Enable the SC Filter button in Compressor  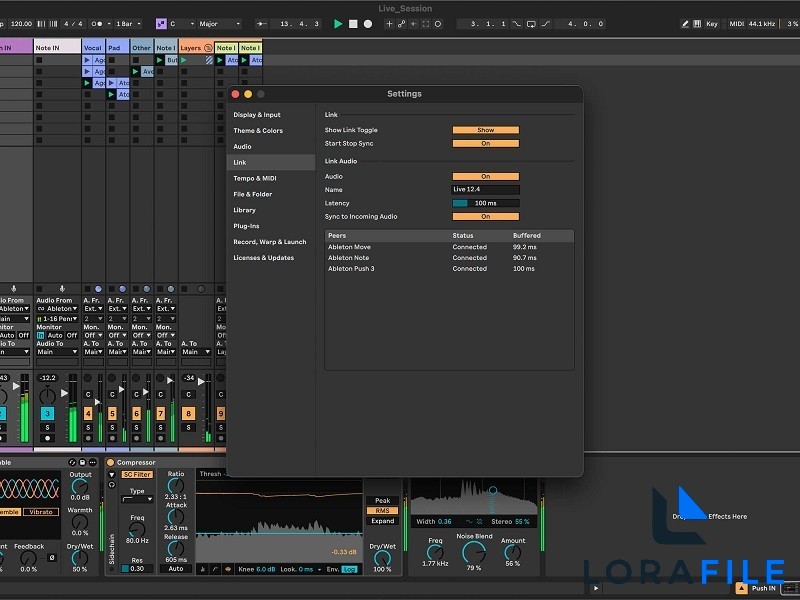tap(137, 474)
